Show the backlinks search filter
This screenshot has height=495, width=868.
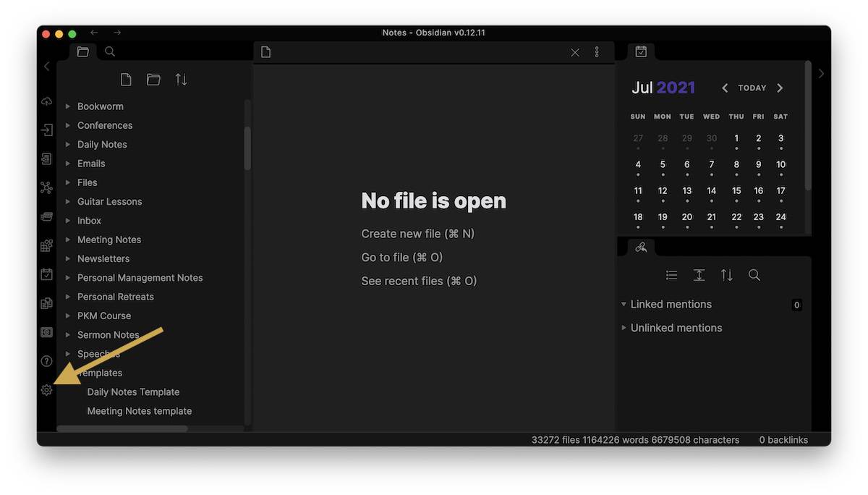coord(754,275)
